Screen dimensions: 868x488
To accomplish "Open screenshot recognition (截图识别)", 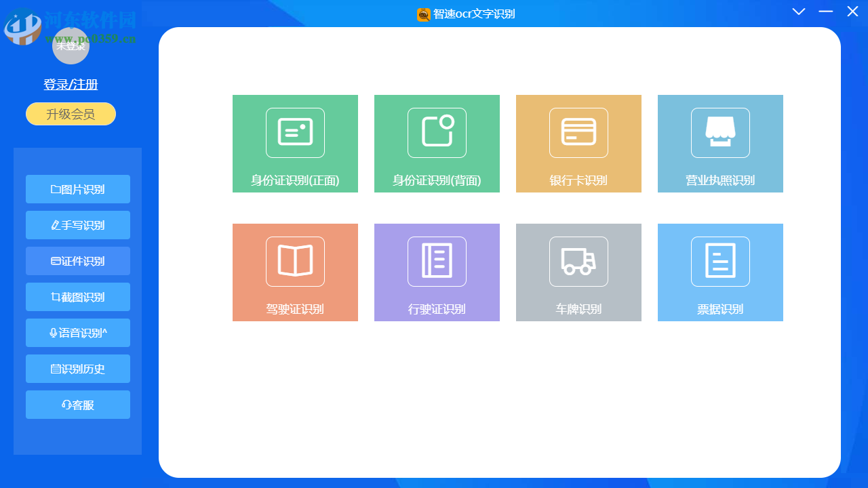I will click(77, 296).
